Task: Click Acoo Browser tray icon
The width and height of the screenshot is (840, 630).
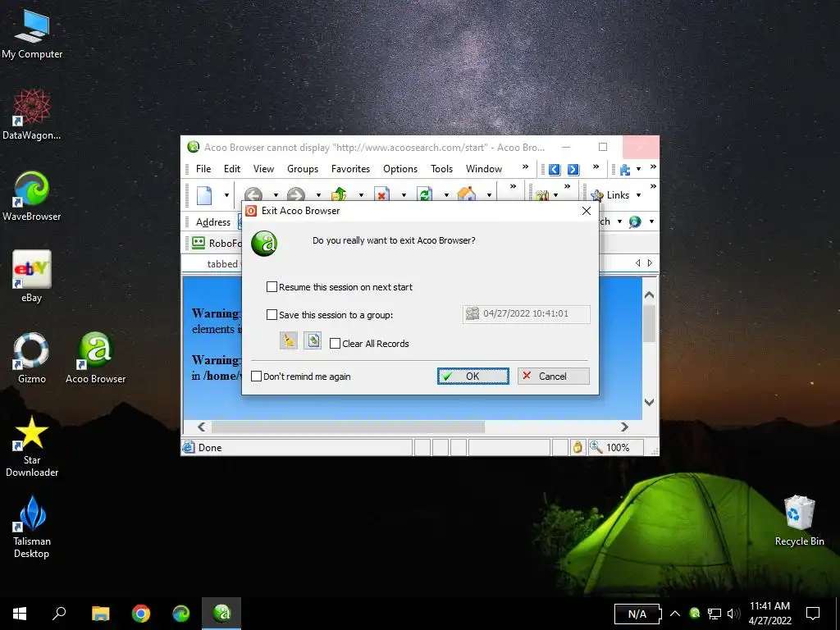Action: [694, 613]
